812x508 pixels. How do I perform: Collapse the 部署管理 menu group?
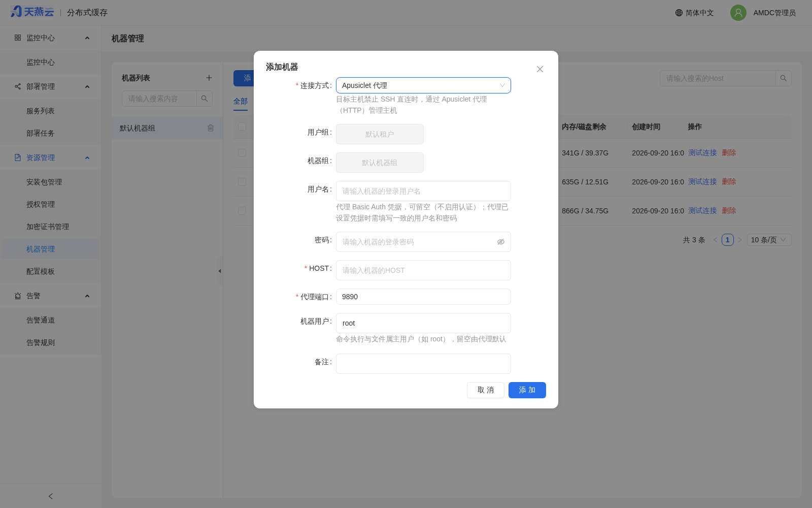pyautogui.click(x=87, y=87)
